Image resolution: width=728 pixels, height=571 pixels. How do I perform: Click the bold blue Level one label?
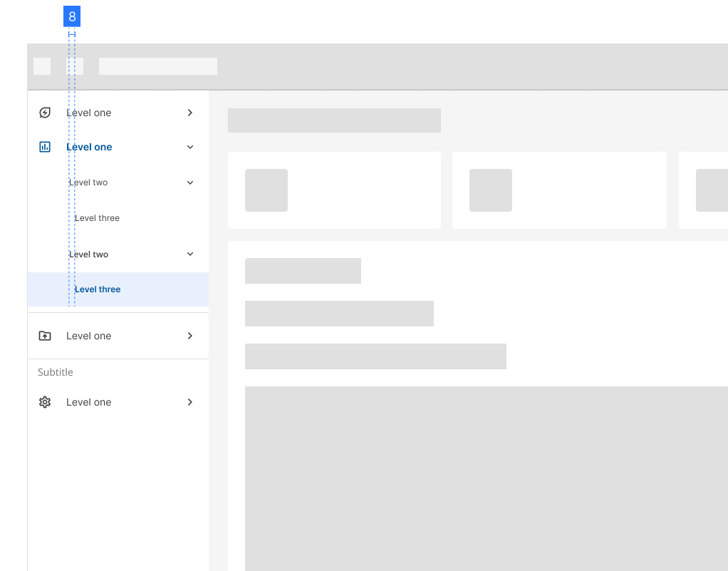pos(90,147)
